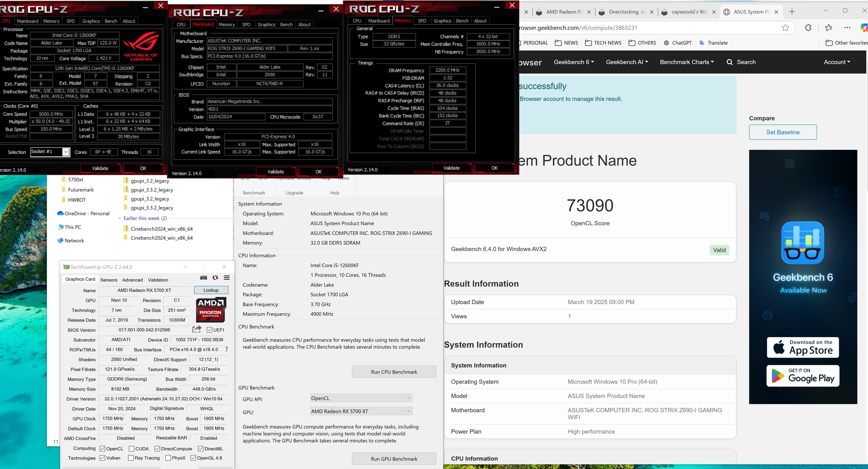Open ChatGPT bookmark in favorites bar
The width and height of the screenshot is (868, 469).
(678, 43)
